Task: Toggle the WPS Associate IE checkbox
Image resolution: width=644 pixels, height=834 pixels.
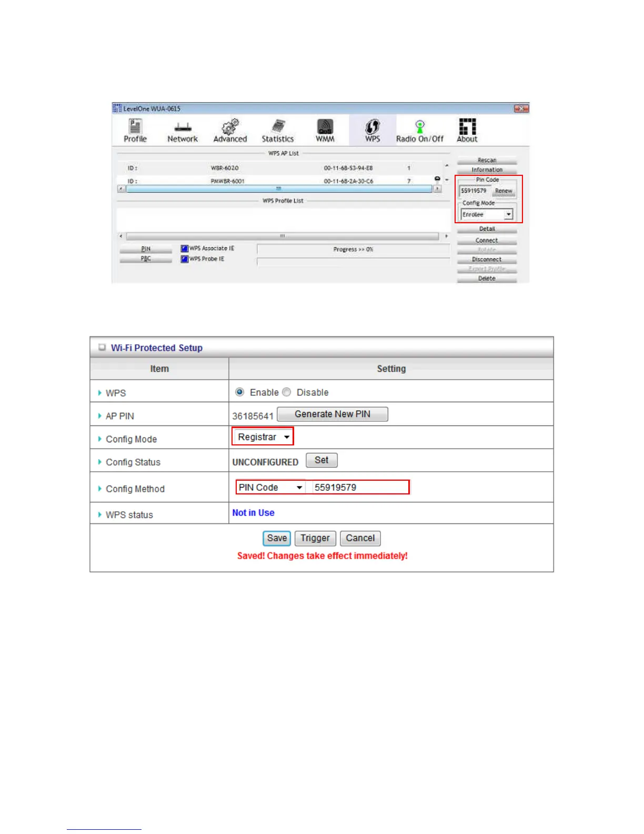Action: (184, 249)
